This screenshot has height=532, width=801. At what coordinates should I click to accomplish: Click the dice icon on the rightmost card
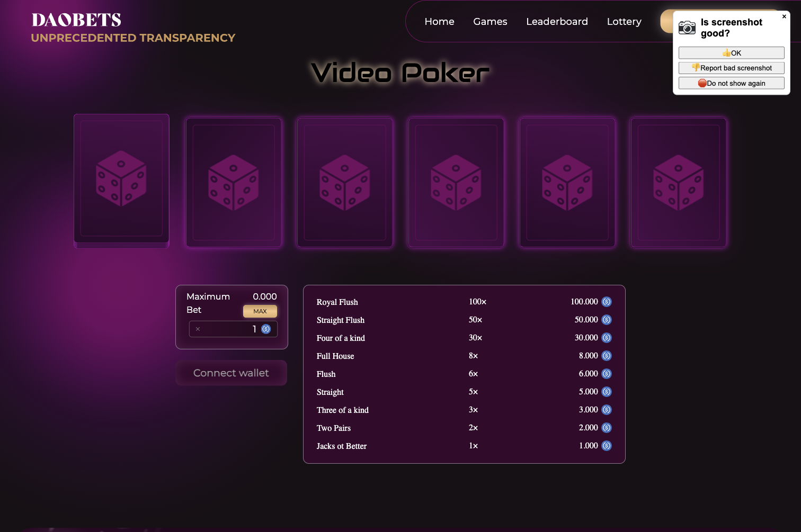click(x=679, y=183)
